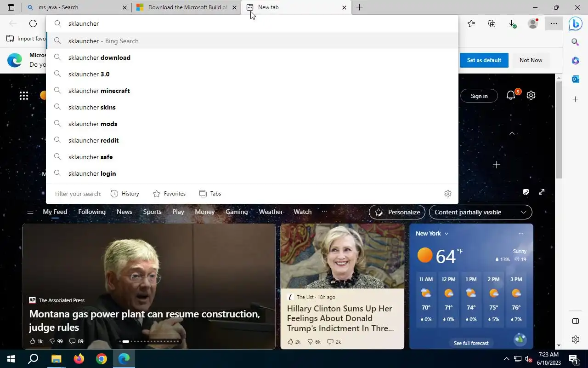Viewport: 588px width, 368px height.
Task: Click the edit background icon
Action: [x=526, y=192]
